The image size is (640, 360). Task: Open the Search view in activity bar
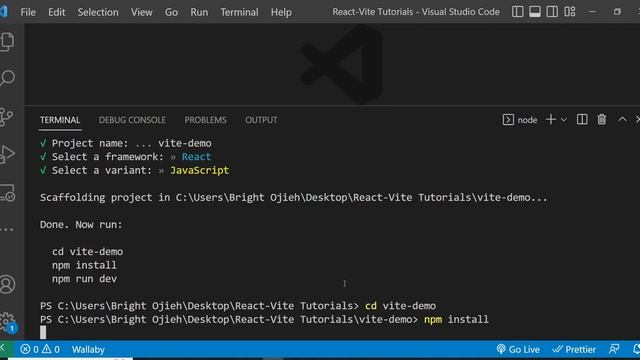click(x=7, y=78)
